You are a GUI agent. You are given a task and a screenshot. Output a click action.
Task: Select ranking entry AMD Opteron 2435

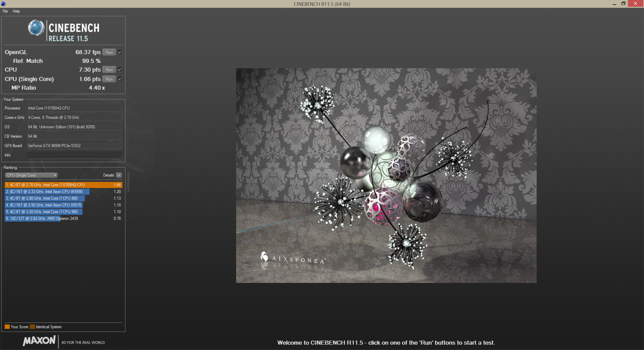(x=63, y=218)
